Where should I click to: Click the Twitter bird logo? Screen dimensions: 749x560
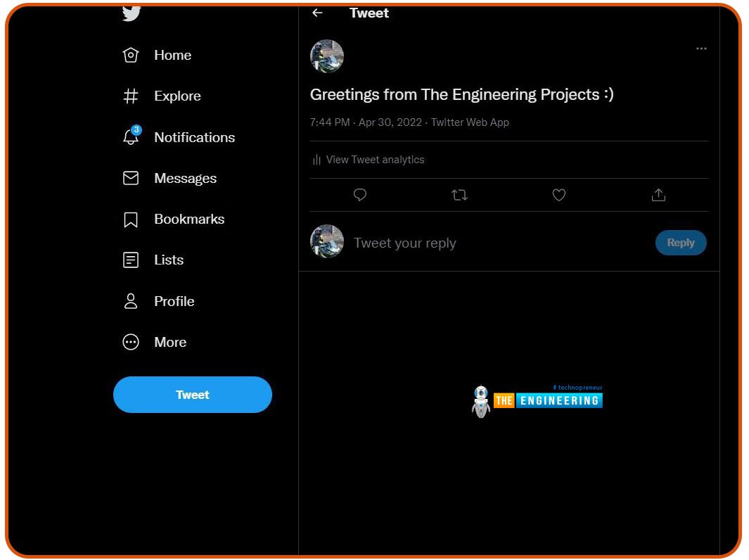pyautogui.click(x=131, y=13)
